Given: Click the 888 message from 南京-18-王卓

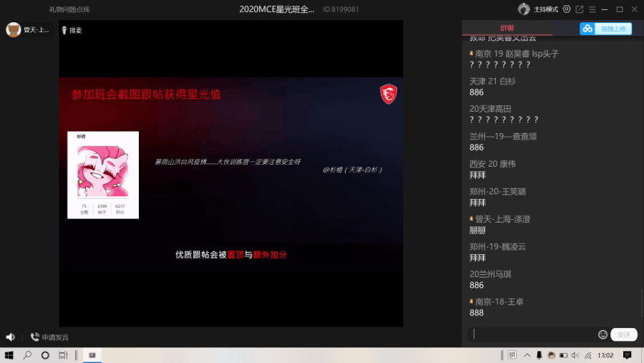Looking at the screenshot, I should tap(477, 313).
